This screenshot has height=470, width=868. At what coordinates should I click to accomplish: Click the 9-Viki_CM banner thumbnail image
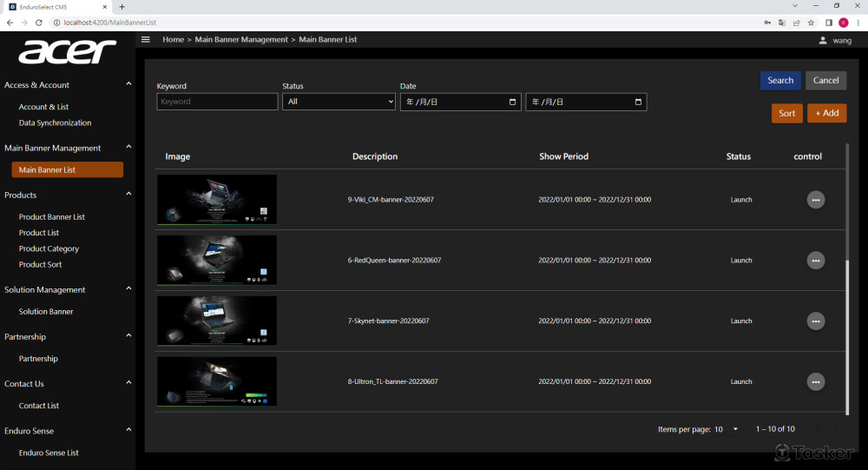[x=217, y=200]
